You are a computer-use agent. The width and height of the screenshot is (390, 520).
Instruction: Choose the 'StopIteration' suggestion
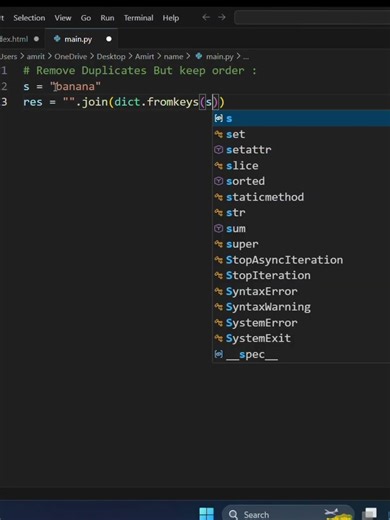point(301,276)
